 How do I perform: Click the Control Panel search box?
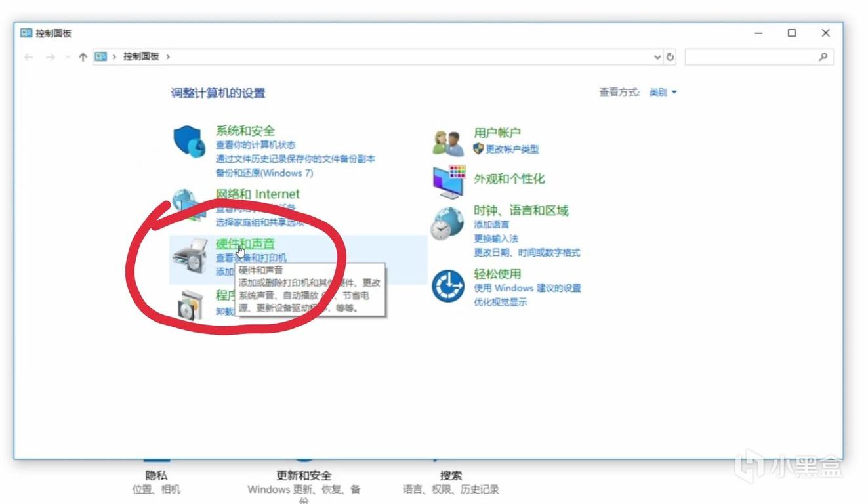pyautogui.click(x=751, y=57)
